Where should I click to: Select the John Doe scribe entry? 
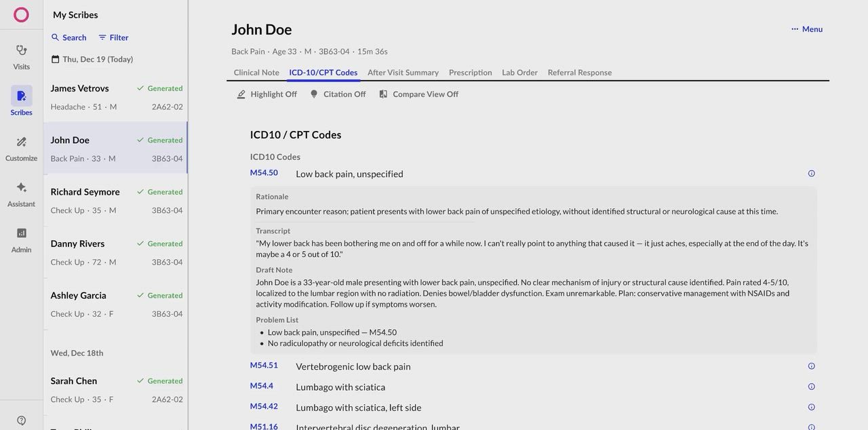point(116,148)
